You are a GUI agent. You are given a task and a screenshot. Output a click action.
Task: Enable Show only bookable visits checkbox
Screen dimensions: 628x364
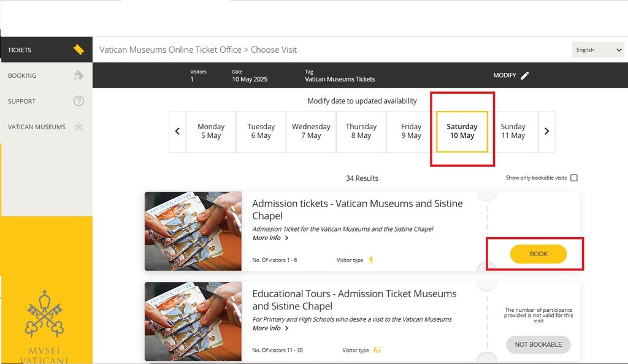tap(574, 178)
